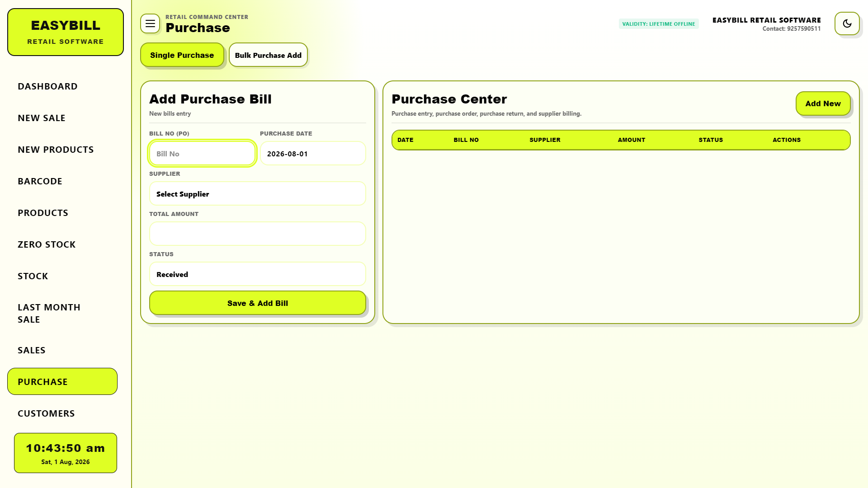Open the Products list

[62, 213]
